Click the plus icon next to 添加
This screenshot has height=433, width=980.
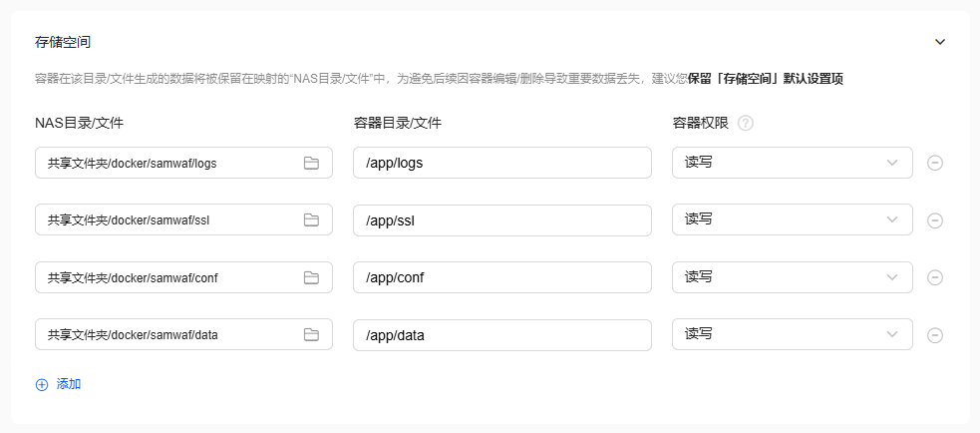coord(42,385)
